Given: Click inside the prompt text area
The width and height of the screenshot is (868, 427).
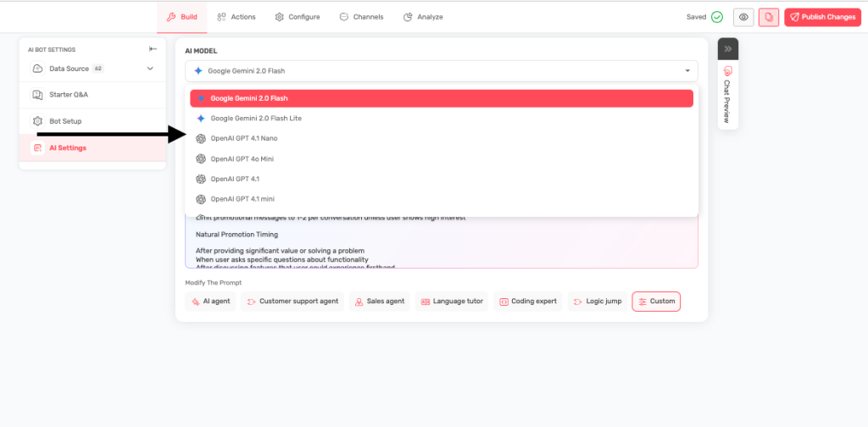Looking at the screenshot, I should 441,246.
